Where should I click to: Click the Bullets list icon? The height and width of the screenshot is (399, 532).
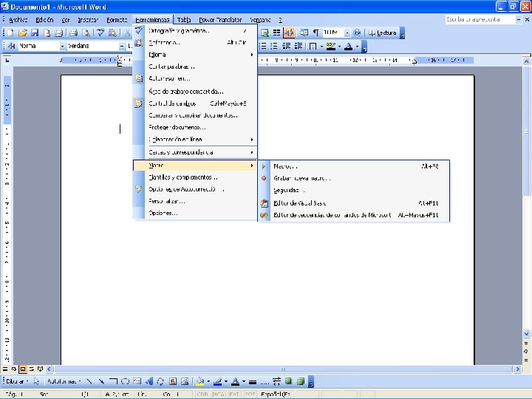[274, 46]
